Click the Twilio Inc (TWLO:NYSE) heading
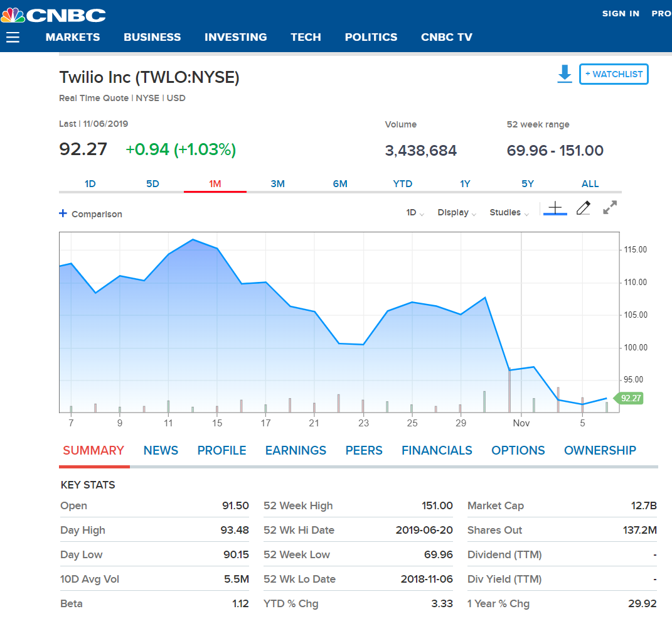 click(149, 77)
